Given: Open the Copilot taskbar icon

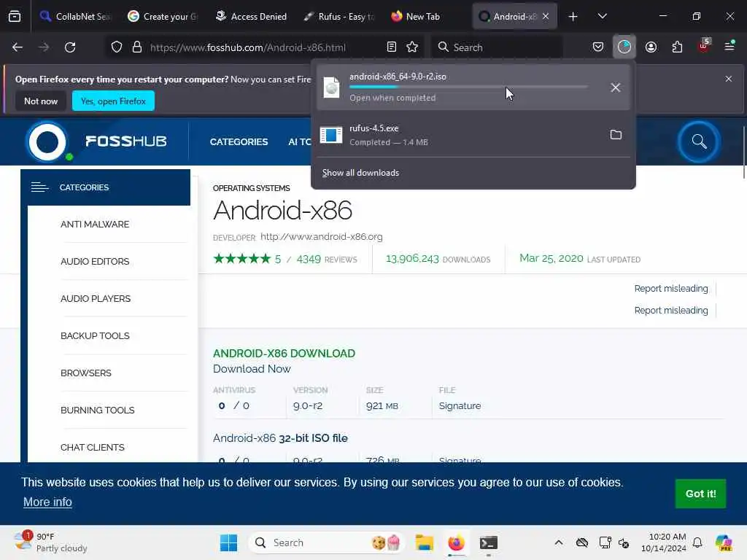Looking at the screenshot, I should pyautogui.click(x=724, y=542).
